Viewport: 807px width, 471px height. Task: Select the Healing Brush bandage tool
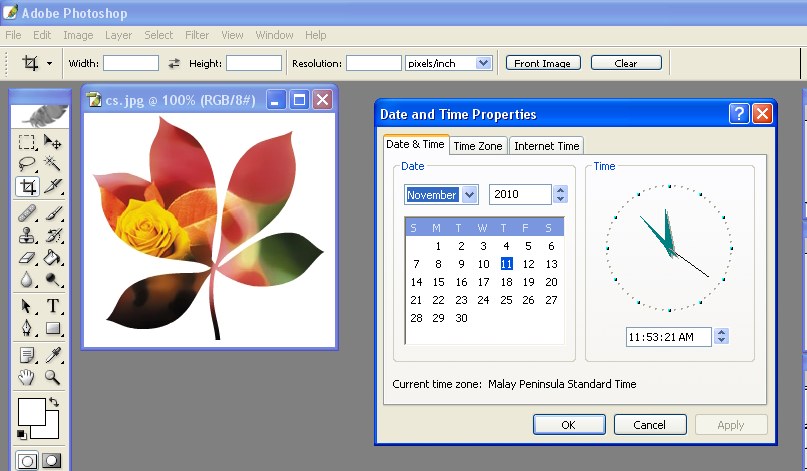click(27, 213)
